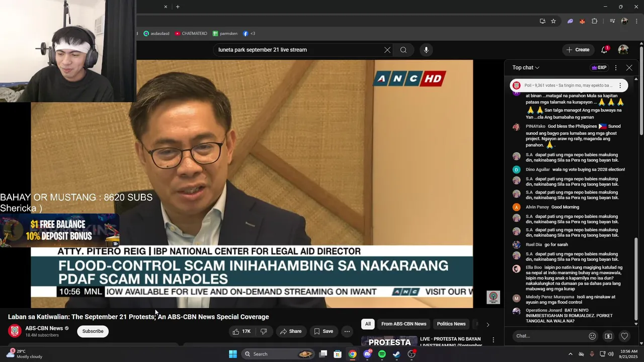
Task: Open more actions ellipsis under video
Action: click(x=347, y=331)
